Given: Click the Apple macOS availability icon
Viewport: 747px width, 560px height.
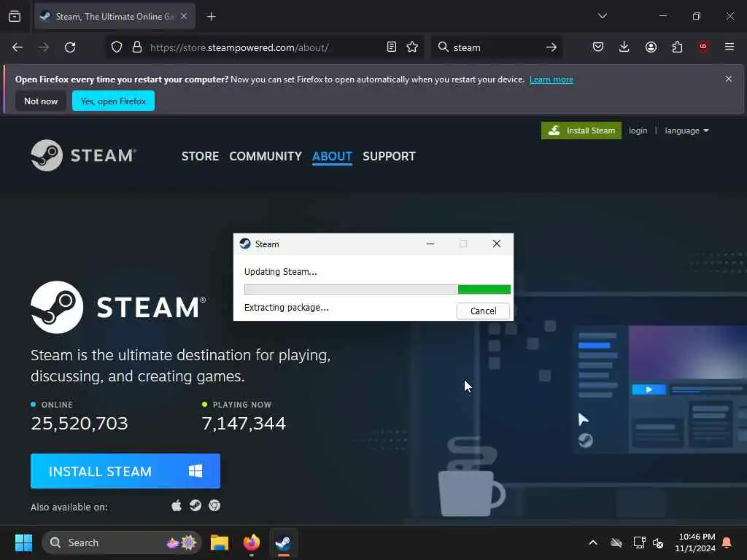Looking at the screenshot, I should point(177,505).
